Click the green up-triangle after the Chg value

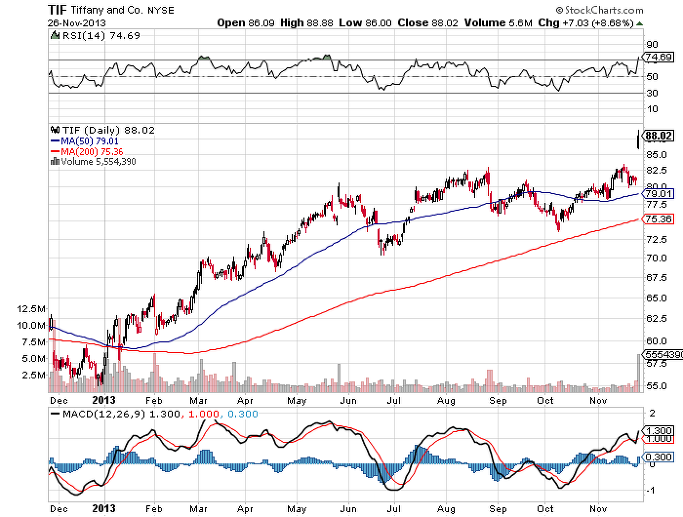(639, 23)
